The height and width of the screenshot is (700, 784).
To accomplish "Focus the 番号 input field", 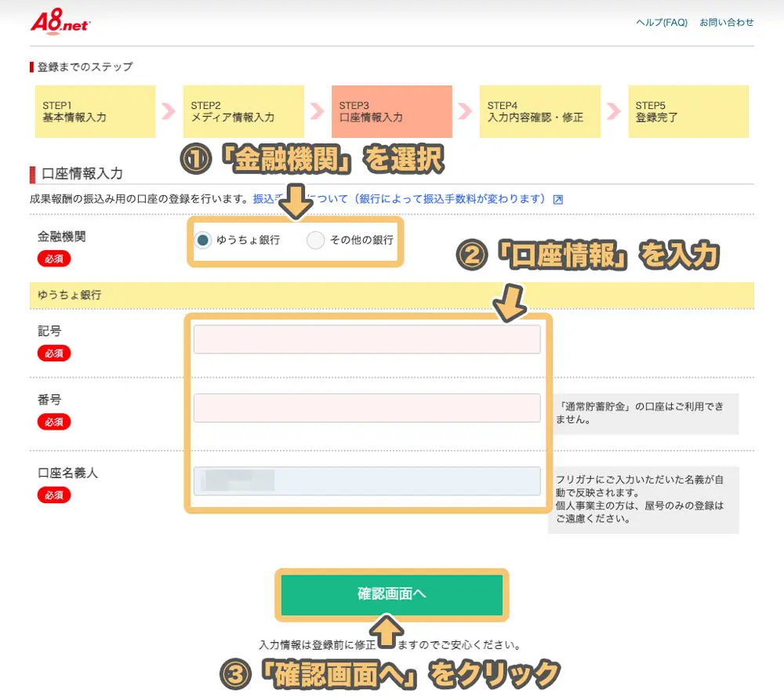I will [367, 408].
